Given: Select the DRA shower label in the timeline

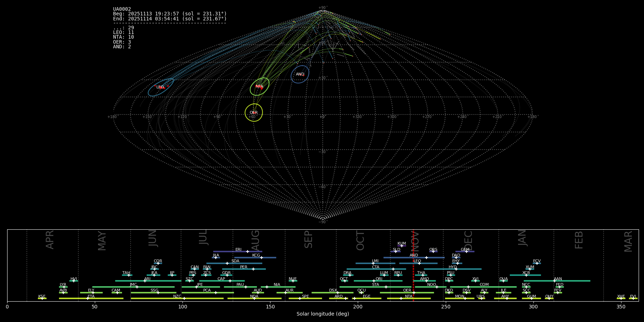Looking at the screenshot, I should 347,273.
